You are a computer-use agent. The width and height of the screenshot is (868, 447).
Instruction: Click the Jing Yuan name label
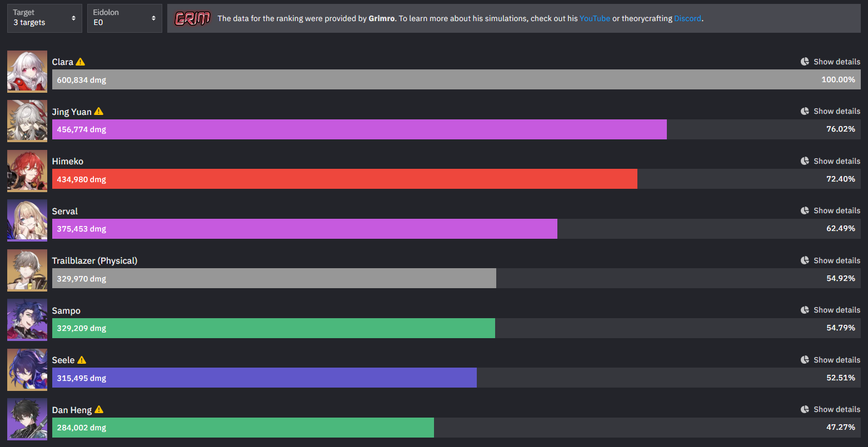coord(72,112)
